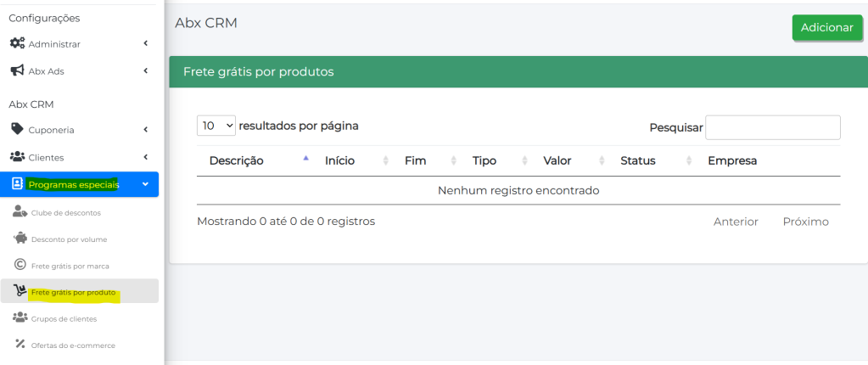Image resolution: width=868 pixels, height=365 pixels.
Task: Click the Abx Ads megaphone icon
Action: (x=17, y=70)
